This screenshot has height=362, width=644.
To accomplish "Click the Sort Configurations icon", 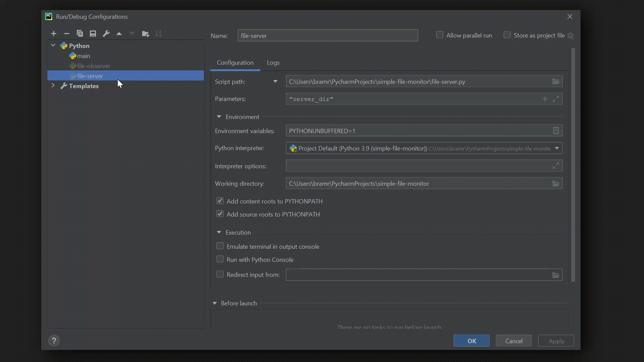I will [158, 34].
